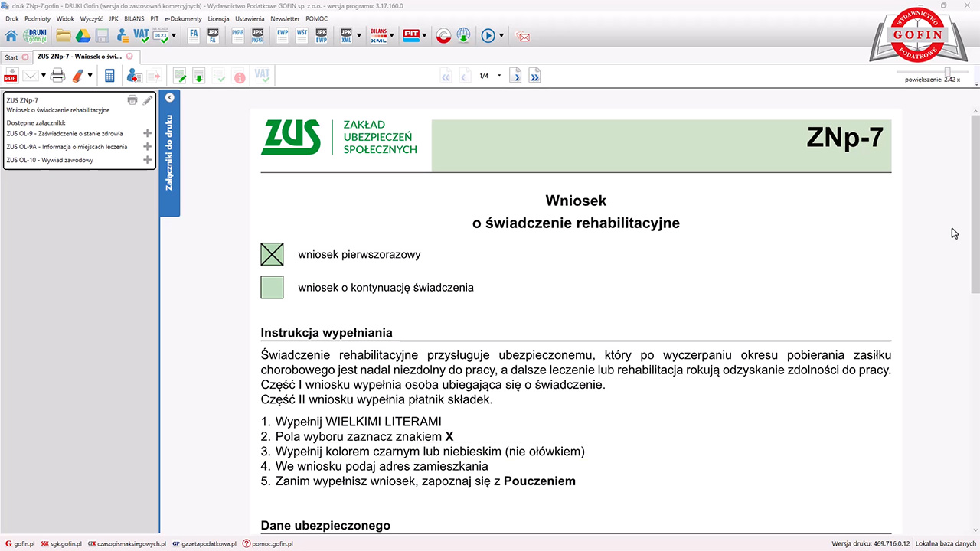The width and height of the screenshot is (980, 551).
Task: Click the bank account number 0123 icon
Action: tap(161, 35)
